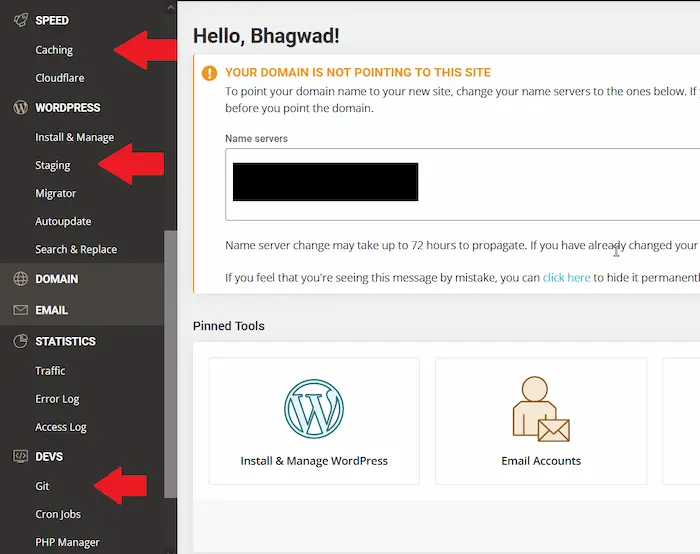Image resolution: width=700 pixels, height=554 pixels.
Task: Click 'YOUR DOMAIN IS NOT POINTING TO THIS SITE'
Action: (358, 72)
